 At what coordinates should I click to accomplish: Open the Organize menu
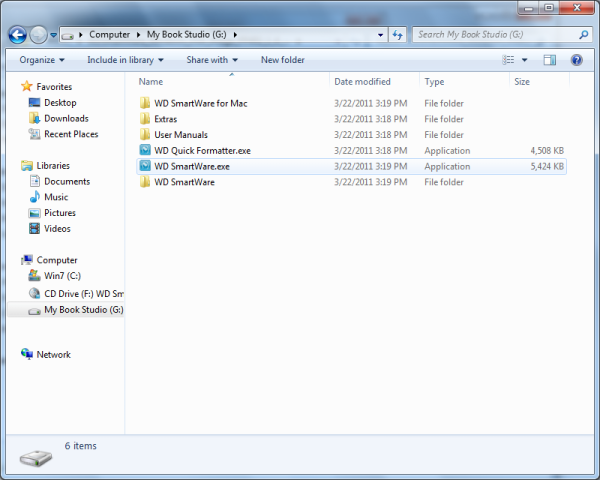pyautogui.click(x=42, y=60)
